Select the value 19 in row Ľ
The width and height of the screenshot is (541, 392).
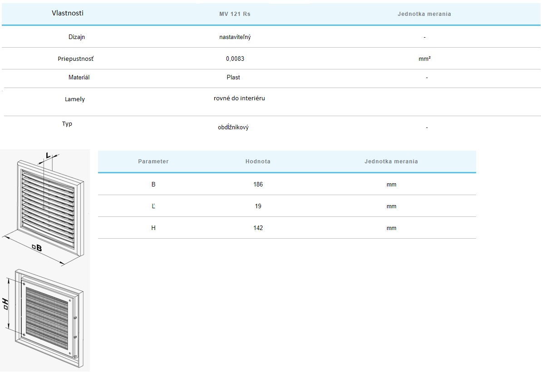click(258, 206)
